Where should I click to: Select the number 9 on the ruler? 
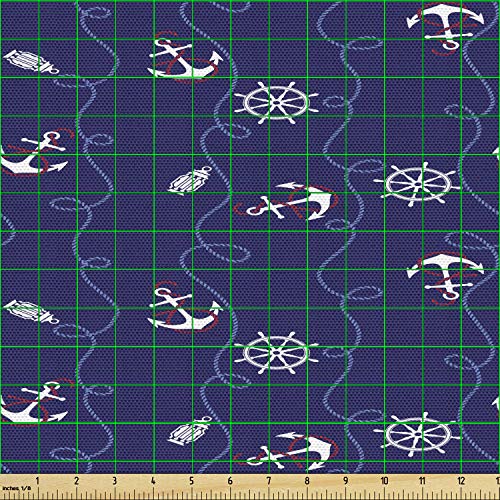point(345,481)
